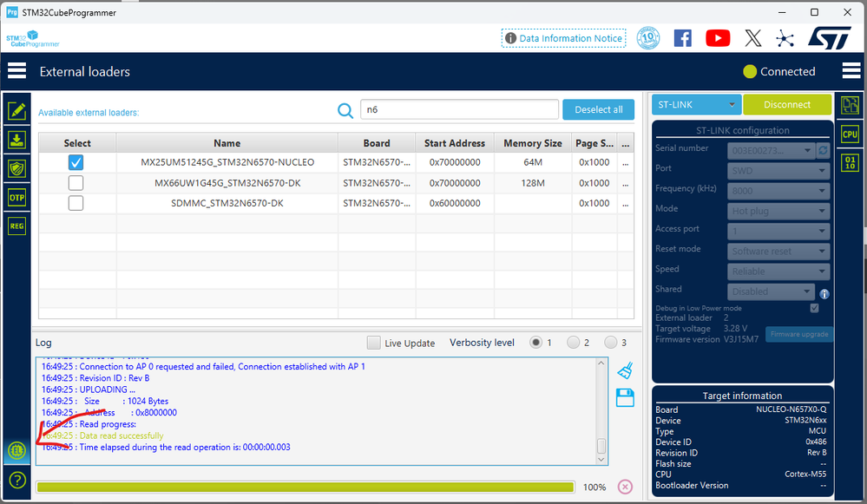This screenshot has width=867, height=504.
Task: Click the 0x60000000 start address cell
Action: click(455, 203)
